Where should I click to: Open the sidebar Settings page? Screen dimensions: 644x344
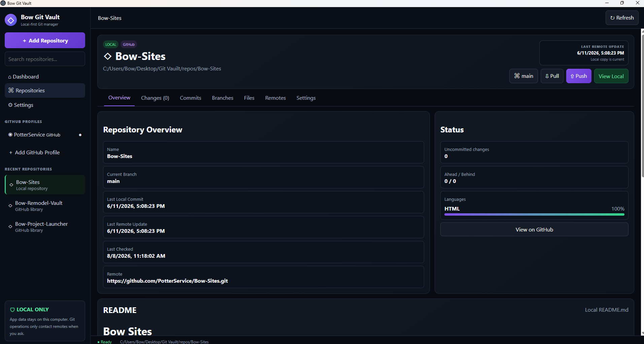(x=45, y=105)
